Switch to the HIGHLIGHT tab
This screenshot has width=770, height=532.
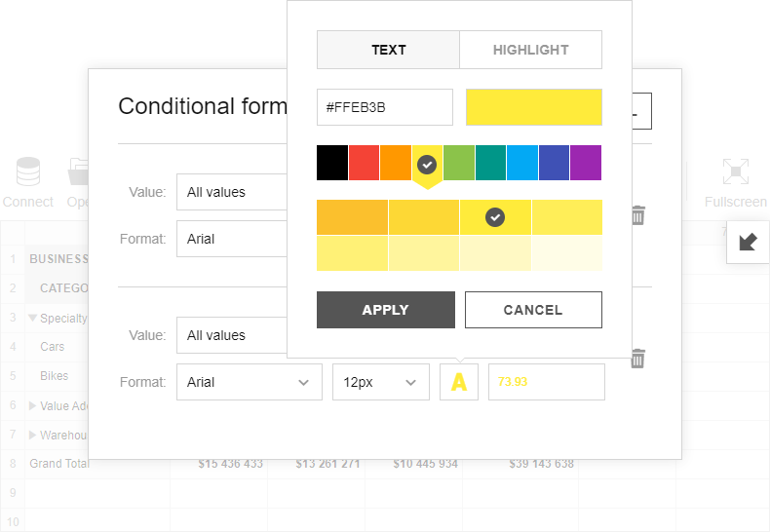[x=530, y=50]
